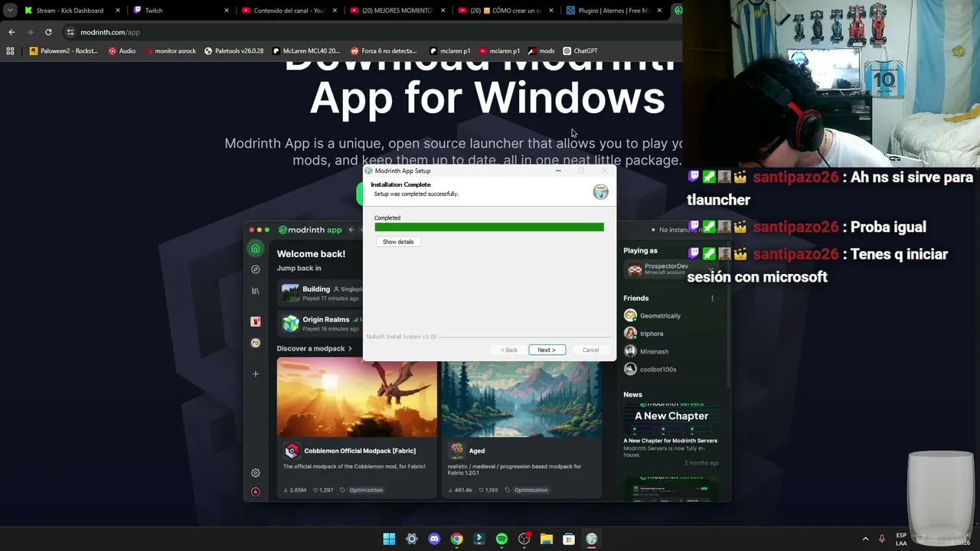Open the tab search dropdown arrow
The image size is (980, 551).
(x=9, y=11)
